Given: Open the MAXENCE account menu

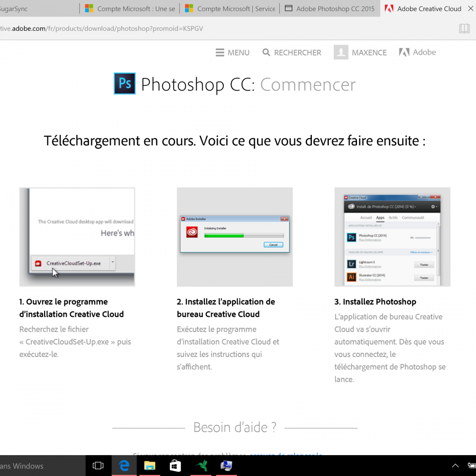Looking at the screenshot, I should pos(369,53).
